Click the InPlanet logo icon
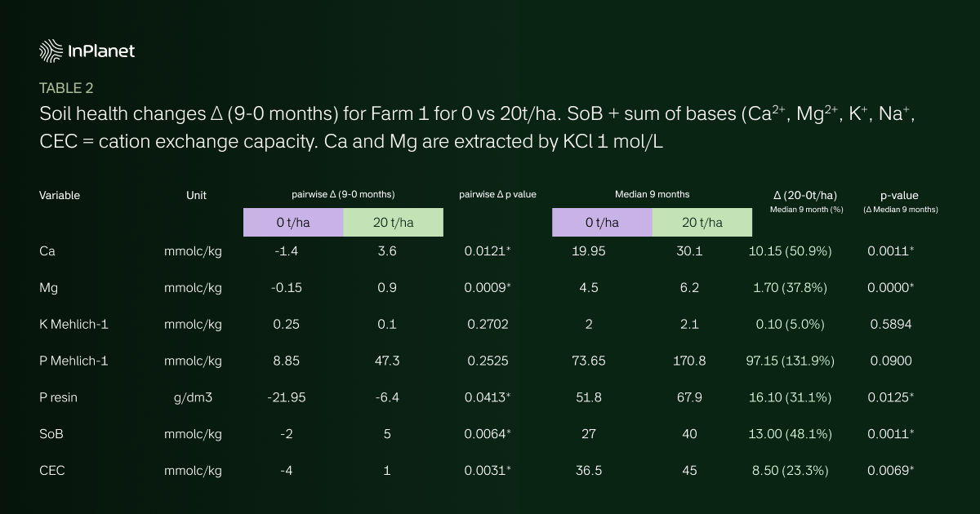This screenshot has height=514, width=980. coord(51,51)
